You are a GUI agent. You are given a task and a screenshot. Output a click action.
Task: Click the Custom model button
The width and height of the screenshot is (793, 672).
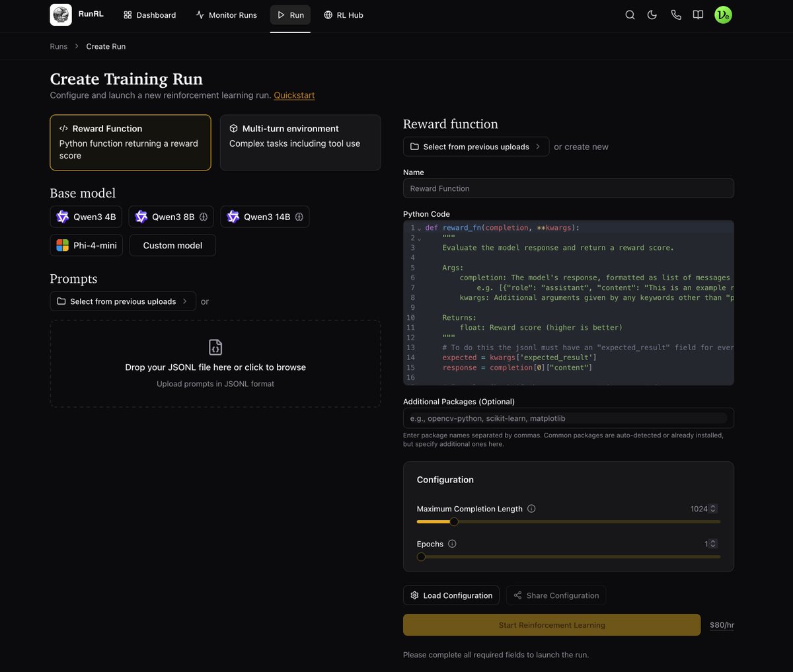172,245
